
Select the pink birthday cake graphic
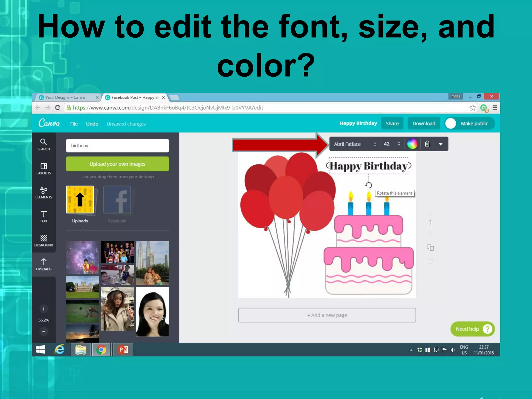[369, 243]
